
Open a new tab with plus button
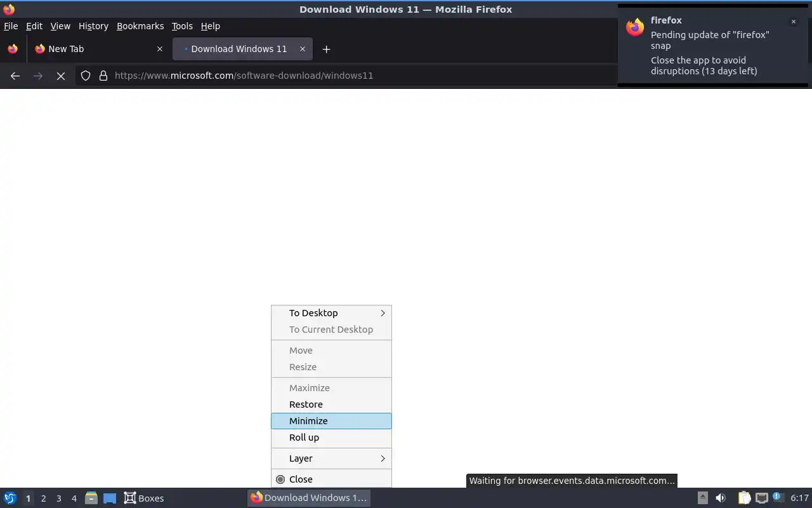[326, 49]
